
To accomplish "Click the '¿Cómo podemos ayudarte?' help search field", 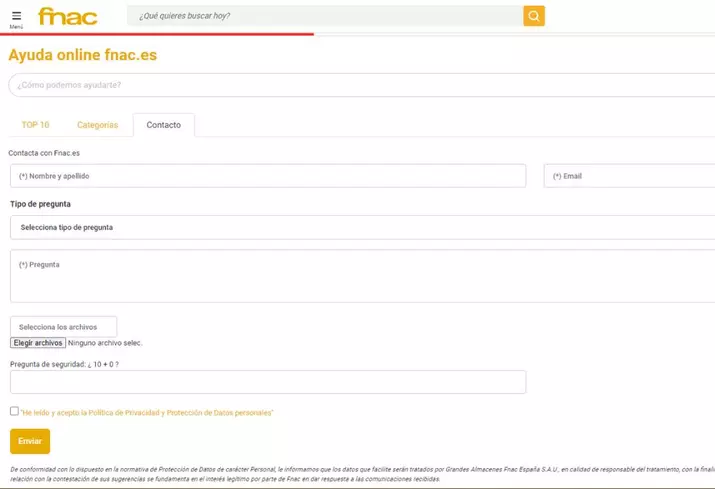I will click(362, 85).
